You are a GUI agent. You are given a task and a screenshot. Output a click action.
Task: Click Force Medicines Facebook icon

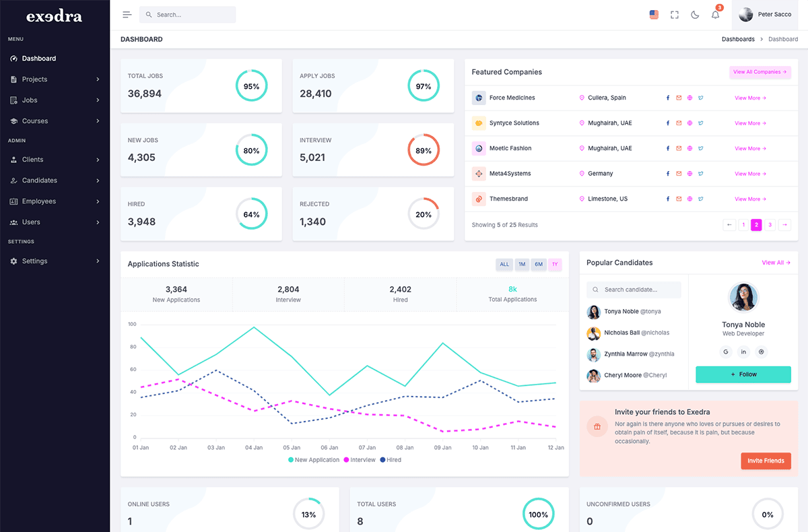668,98
